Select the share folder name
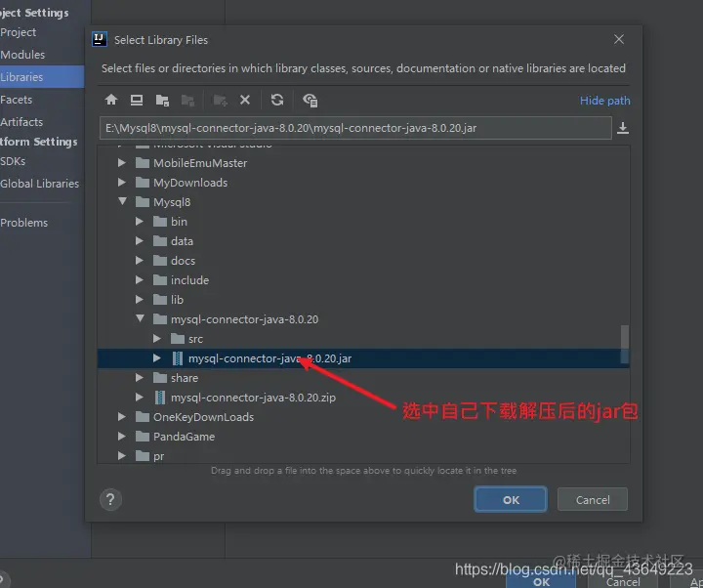The image size is (703, 588). (x=185, y=378)
